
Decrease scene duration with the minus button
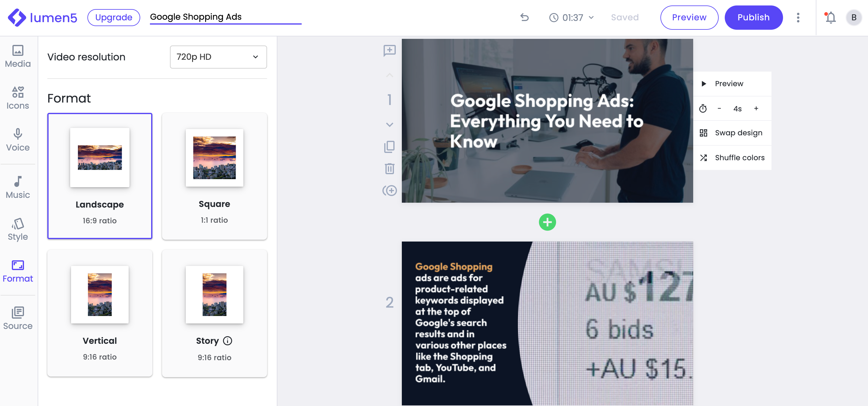tap(719, 109)
